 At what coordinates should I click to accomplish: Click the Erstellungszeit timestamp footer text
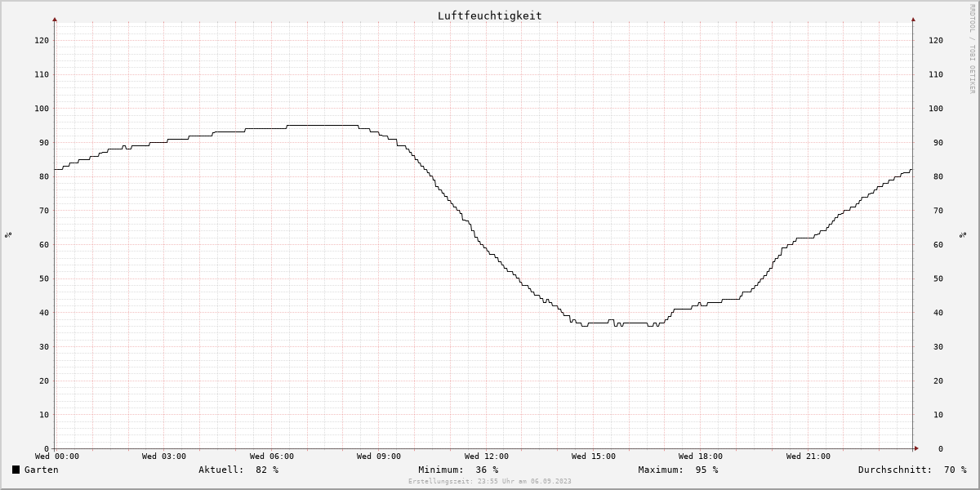click(x=490, y=481)
